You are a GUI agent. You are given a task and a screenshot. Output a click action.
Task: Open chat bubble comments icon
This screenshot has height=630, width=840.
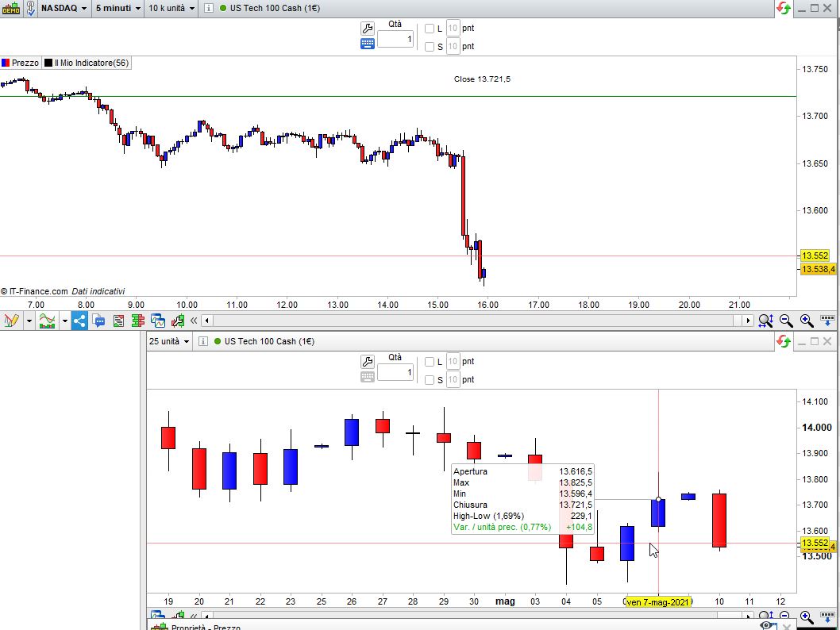click(98, 321)
